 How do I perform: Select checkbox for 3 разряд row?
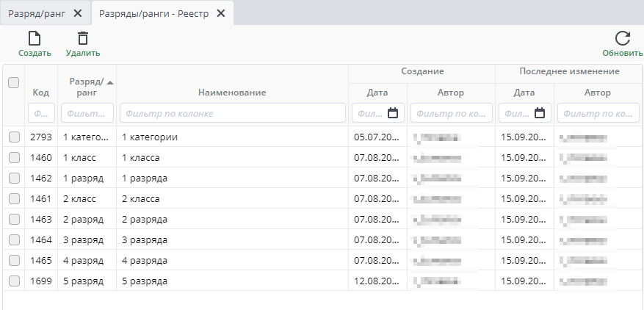pos(14,240)
